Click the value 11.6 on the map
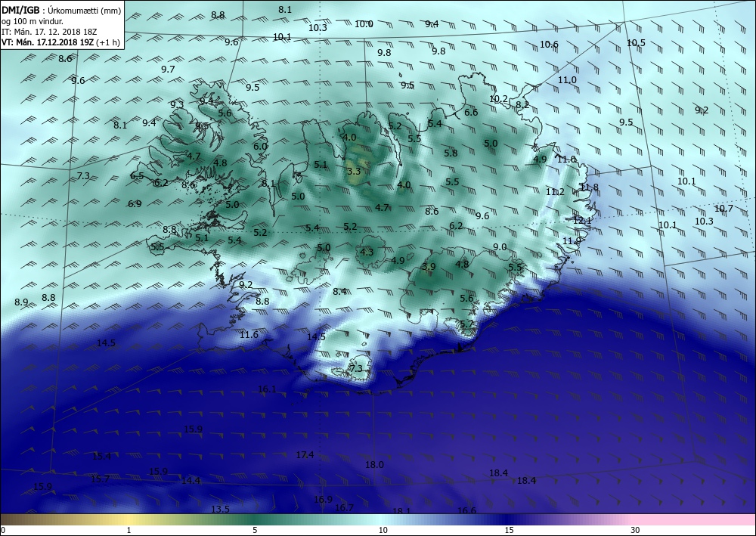This screenshot has width=756, height=536. point(249,335)
